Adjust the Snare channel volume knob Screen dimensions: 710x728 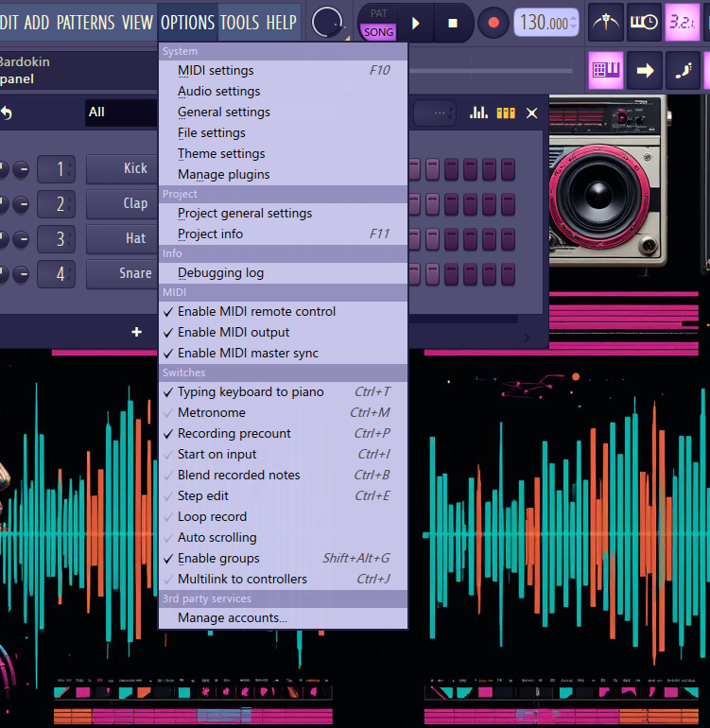(x=21, y=274)
